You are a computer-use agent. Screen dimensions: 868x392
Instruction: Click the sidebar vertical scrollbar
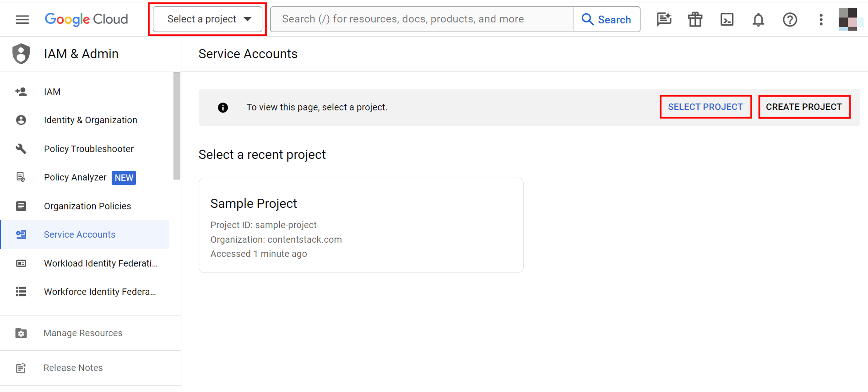click(177, 126)
